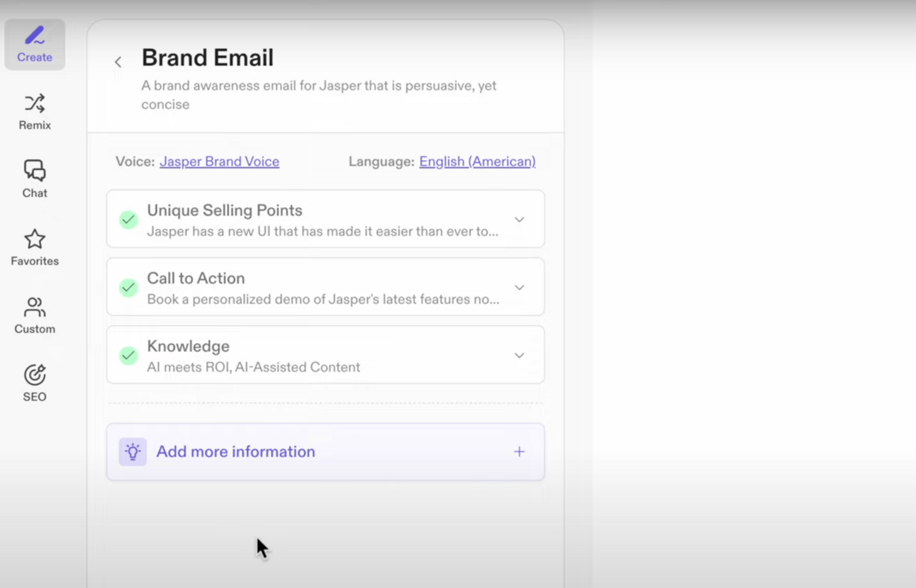Click the "AI meets ROI, AI-Assisted Content" text
Viewport: 916px width, 588px height.
[253, 368]
